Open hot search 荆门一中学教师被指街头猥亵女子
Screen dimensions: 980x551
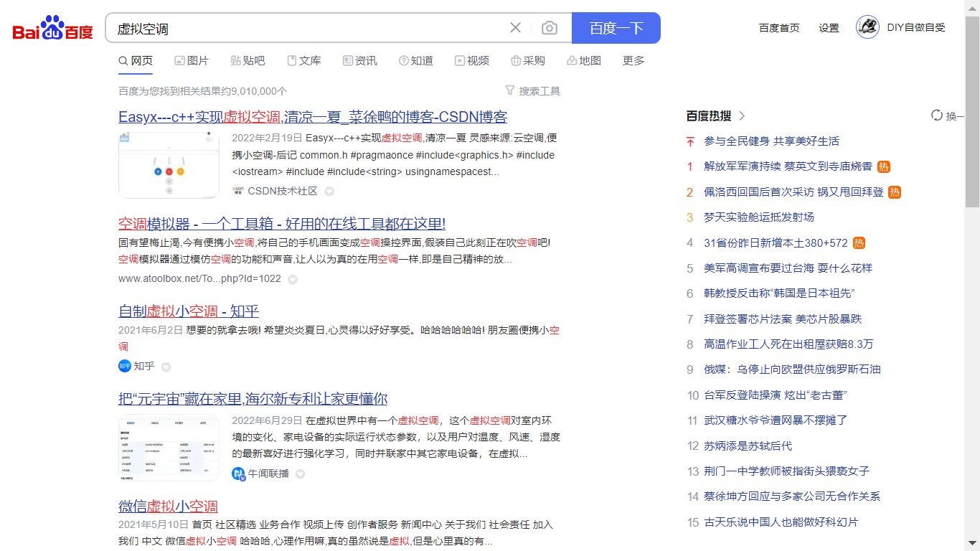click(786, 471)
